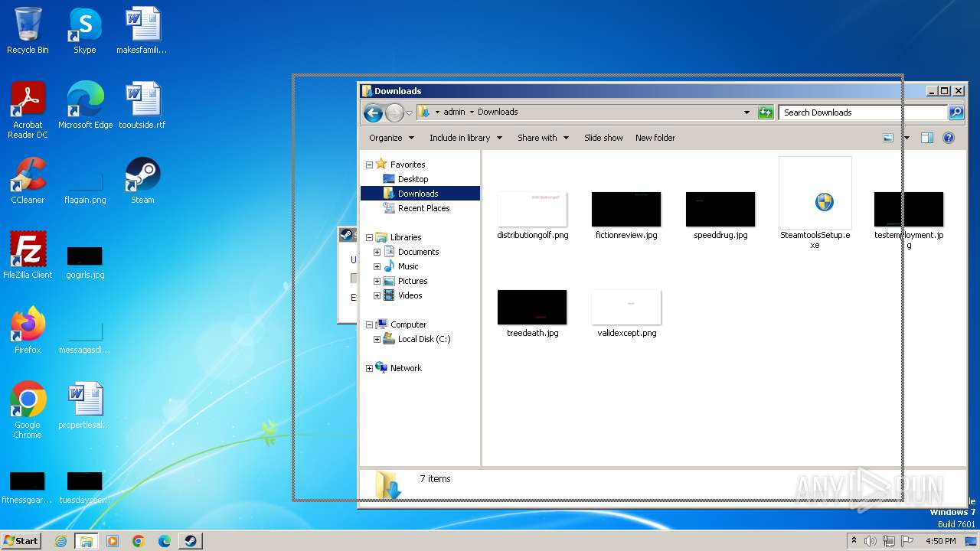The width and height of the screenshot is (980, 551).
Task: Click the search magnifier button
Action: click(x=956, y=112)
